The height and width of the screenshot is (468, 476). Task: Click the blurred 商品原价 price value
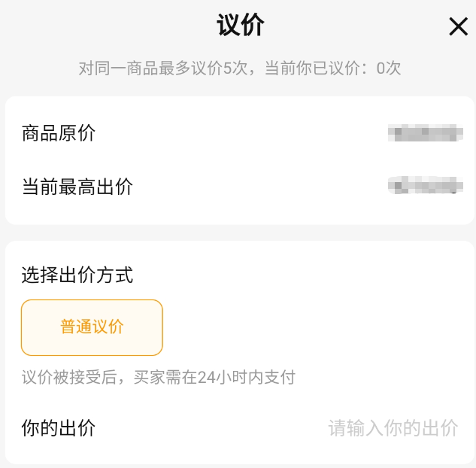pos(425,134)
